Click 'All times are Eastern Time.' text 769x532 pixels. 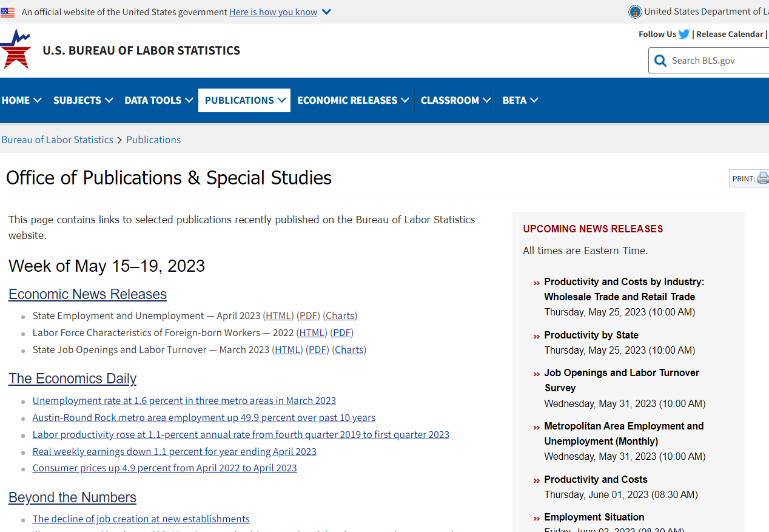[x=585, y=251]
